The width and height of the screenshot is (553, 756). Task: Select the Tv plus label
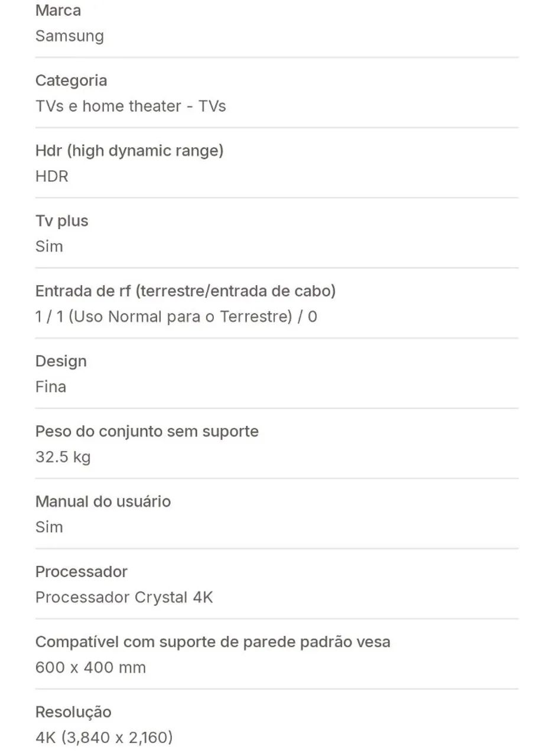pyautogui.click(x=61, y=221)
